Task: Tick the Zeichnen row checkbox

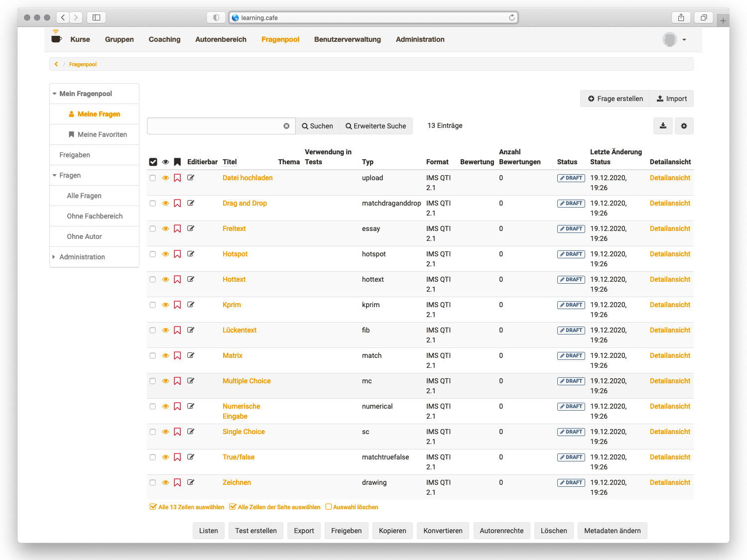Action: [x=152, y=482]
